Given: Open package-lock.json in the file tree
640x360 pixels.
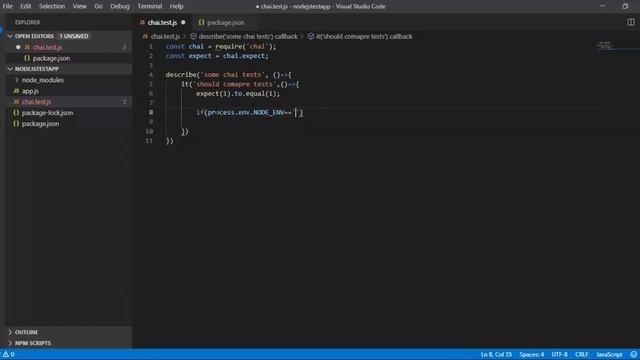Looking at the screenshot, I should 47,113.
